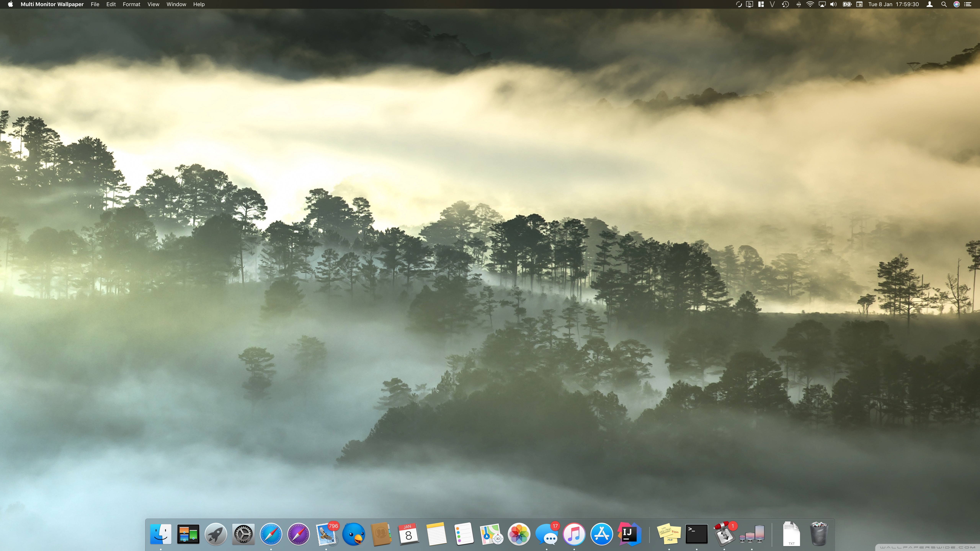Open iTunes music note icon
This screenshot has height=551, width=980.
point(574,534)
